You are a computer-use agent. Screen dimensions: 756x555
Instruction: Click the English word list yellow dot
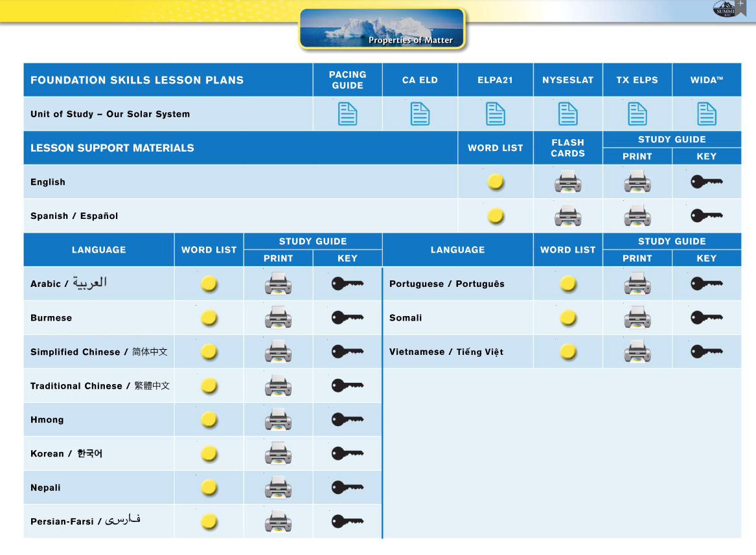[496, 182]
